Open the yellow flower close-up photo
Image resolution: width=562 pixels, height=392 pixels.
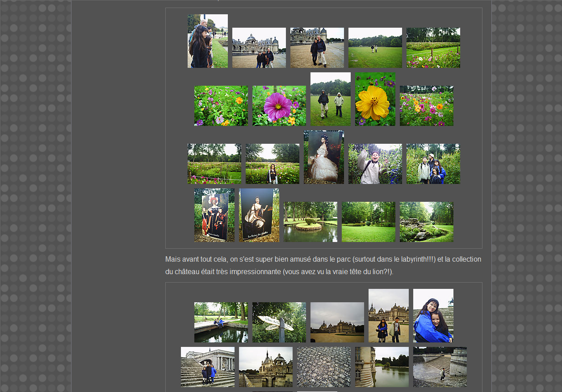click(375, 99)
